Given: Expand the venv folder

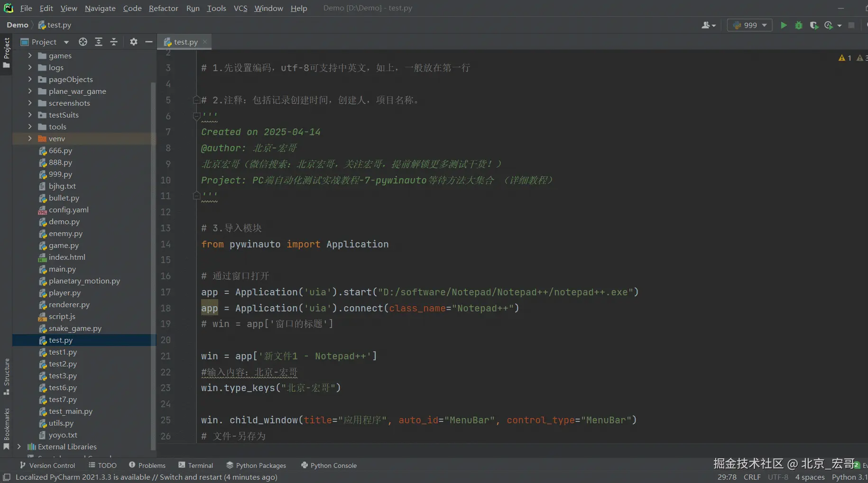Looking at the screenshot, I should 30,138.
